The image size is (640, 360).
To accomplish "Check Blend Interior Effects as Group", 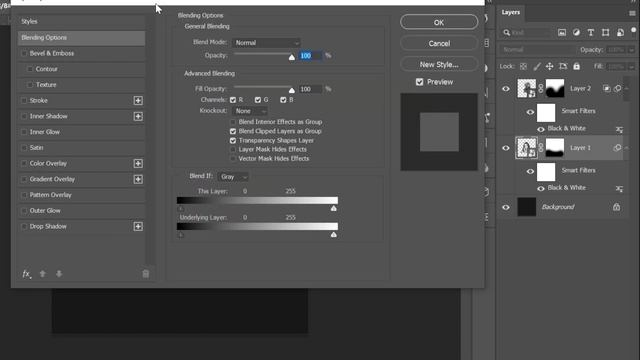I will point(233,122).
